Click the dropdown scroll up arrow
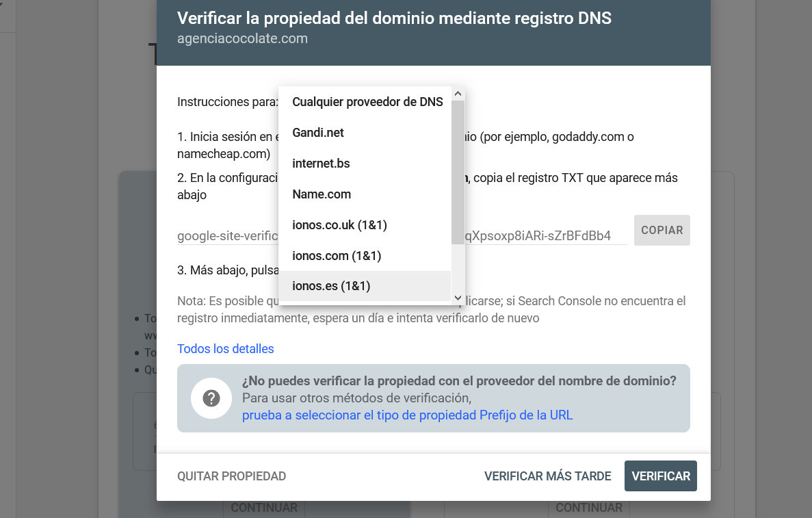812x518 pixels. (458, 94)
